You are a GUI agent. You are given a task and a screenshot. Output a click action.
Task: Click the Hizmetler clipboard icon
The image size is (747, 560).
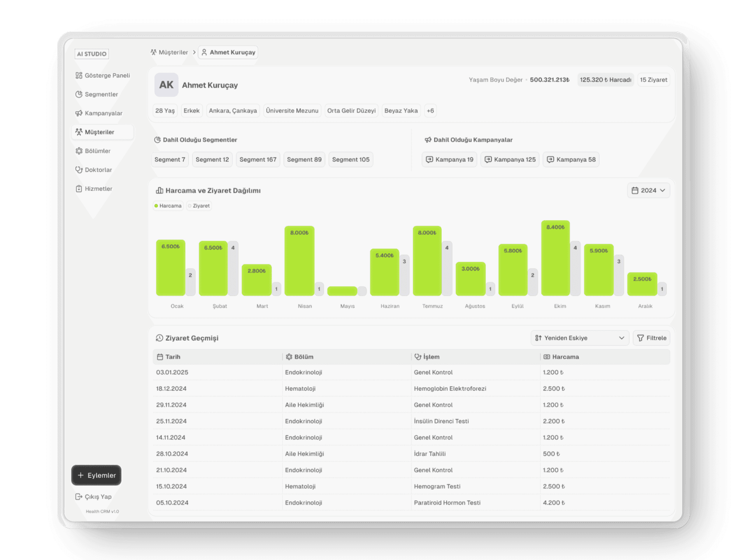(x=79, y=189)
